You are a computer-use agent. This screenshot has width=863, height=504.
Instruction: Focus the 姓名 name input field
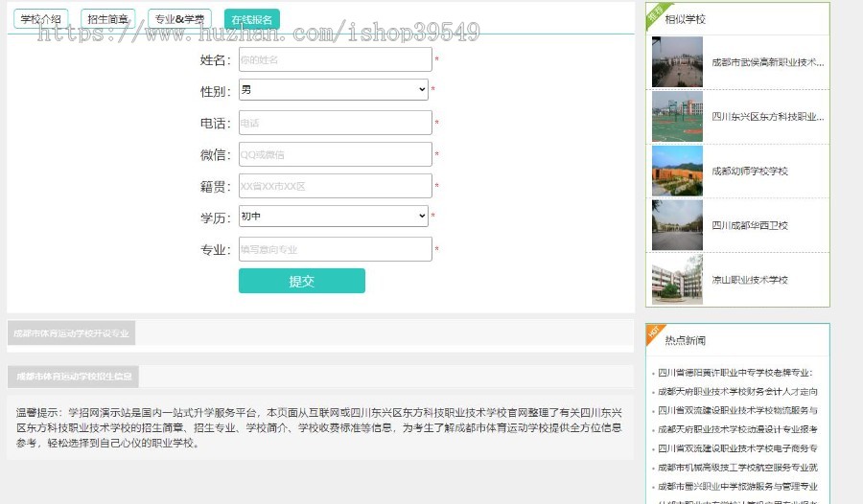(336, 59)
